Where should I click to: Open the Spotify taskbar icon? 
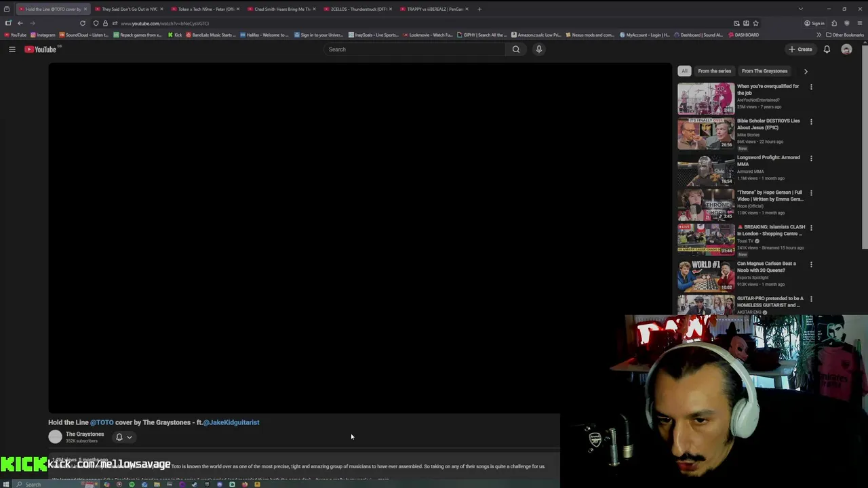[x=132, y=484]
